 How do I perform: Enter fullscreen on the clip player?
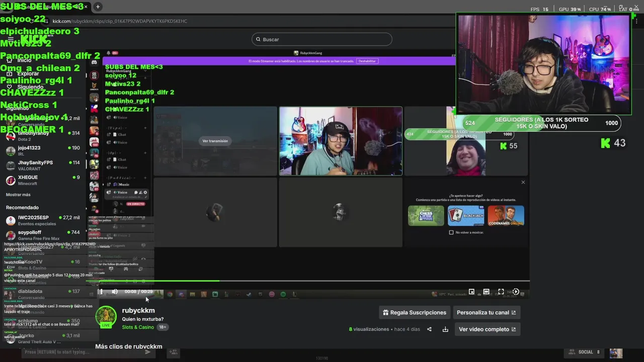coord(501,292)
